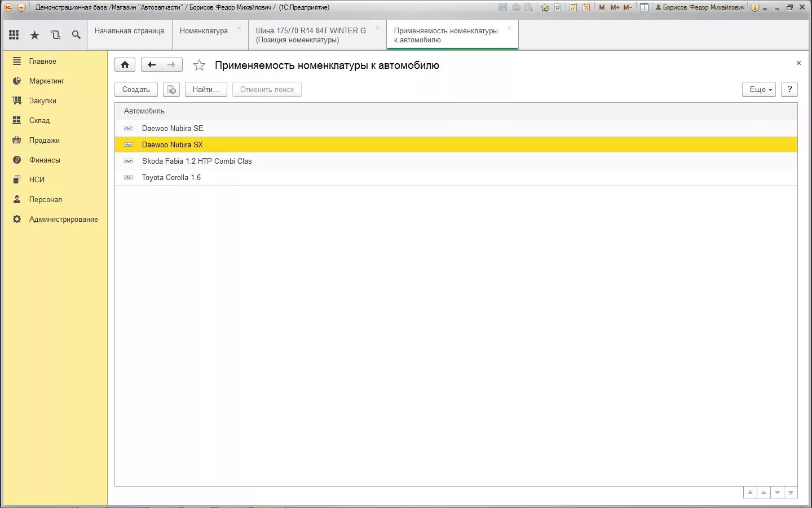The width and height of the screenshot is (812, 508).
Task: Click the Создать button
Action: 136,90
